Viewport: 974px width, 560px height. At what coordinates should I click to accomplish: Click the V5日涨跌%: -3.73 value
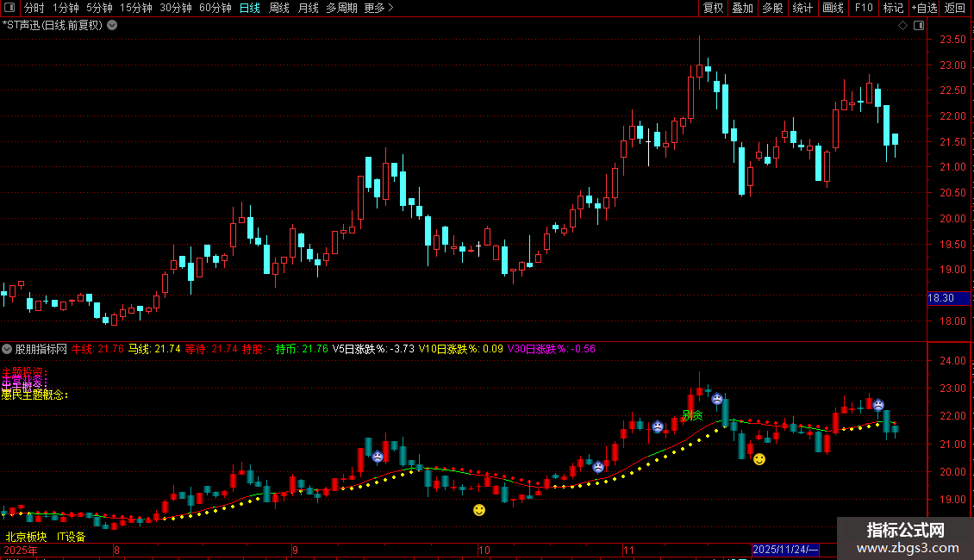pyautogui.click(x=373, y=349)
